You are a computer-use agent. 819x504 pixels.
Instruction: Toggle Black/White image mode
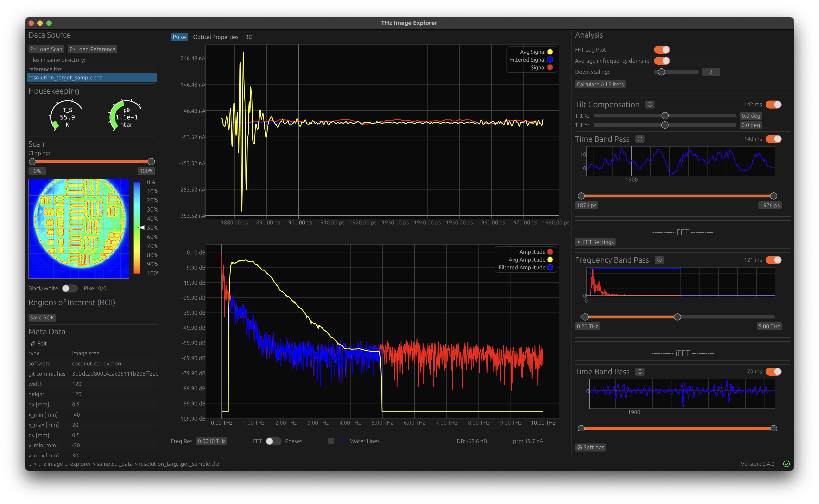70,288
